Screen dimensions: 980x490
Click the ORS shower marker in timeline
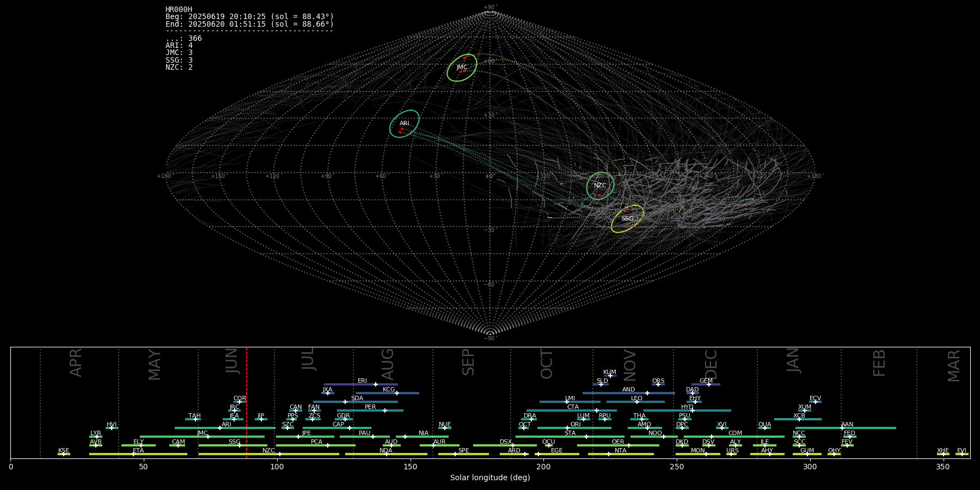point(658,384)
